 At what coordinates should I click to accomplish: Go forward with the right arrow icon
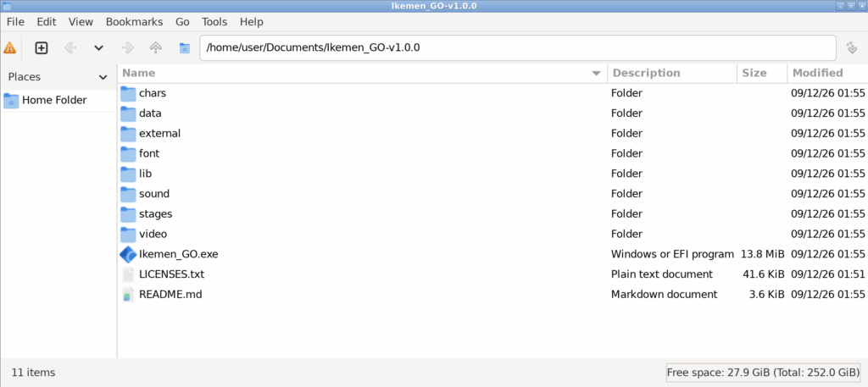pos(127,48)
